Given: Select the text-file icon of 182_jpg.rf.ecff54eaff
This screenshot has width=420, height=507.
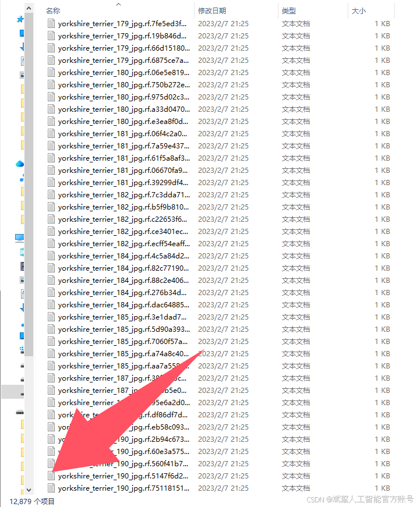Looking at the screenshot, I should click(51, 243).
